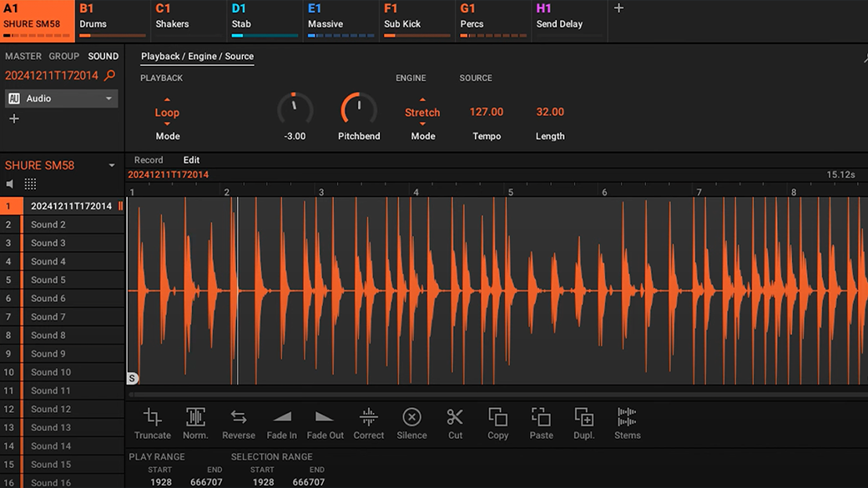Click the Normalize icon
The height and width of the screenshot is (488, 868).
[195, 417]
